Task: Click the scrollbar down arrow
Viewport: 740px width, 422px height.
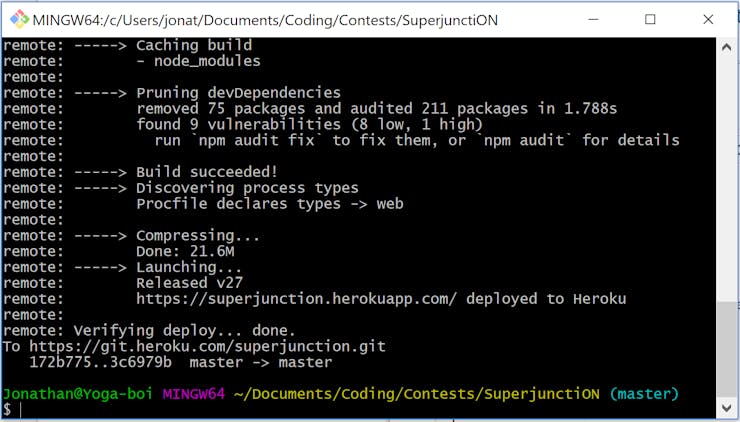Action: coord(726,407)
